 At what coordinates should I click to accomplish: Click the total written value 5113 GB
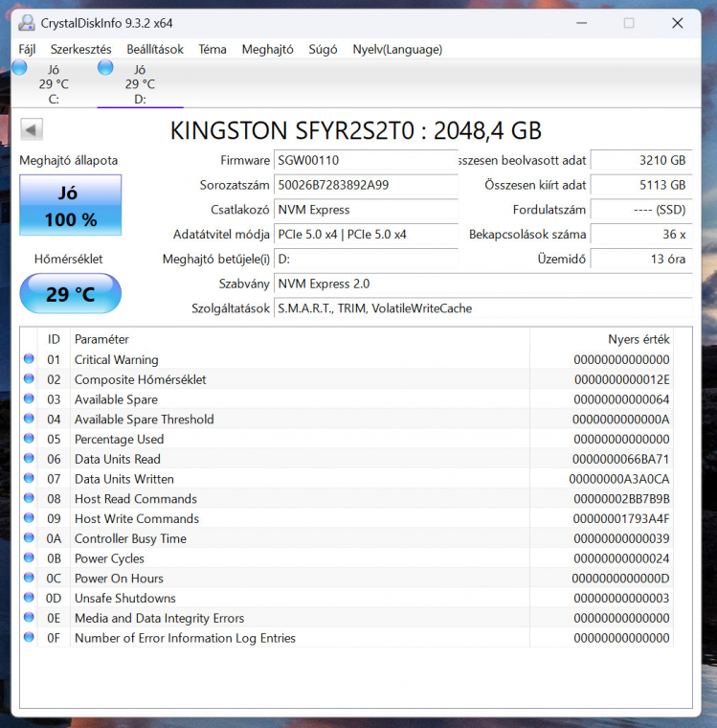[640, 185]
